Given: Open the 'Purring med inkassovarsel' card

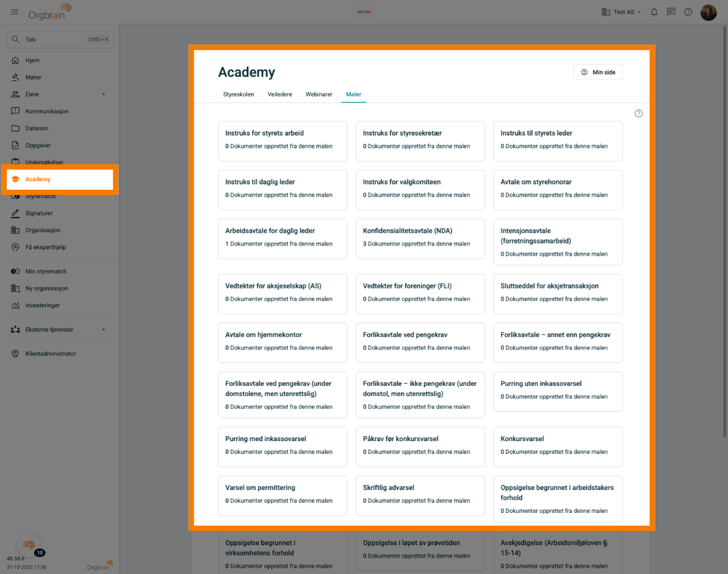Looking at the screenshot, I should pyautogui.click(x=283, y=447).
